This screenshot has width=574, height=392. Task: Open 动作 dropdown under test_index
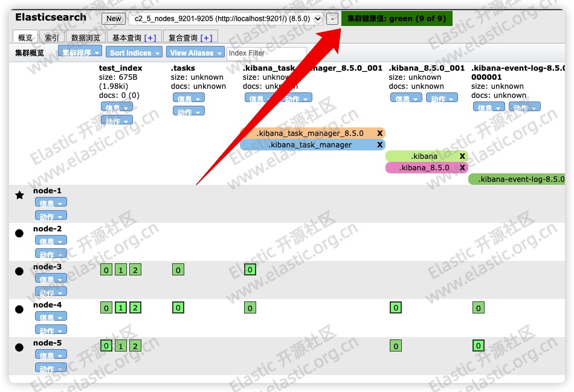click(117, 120)
